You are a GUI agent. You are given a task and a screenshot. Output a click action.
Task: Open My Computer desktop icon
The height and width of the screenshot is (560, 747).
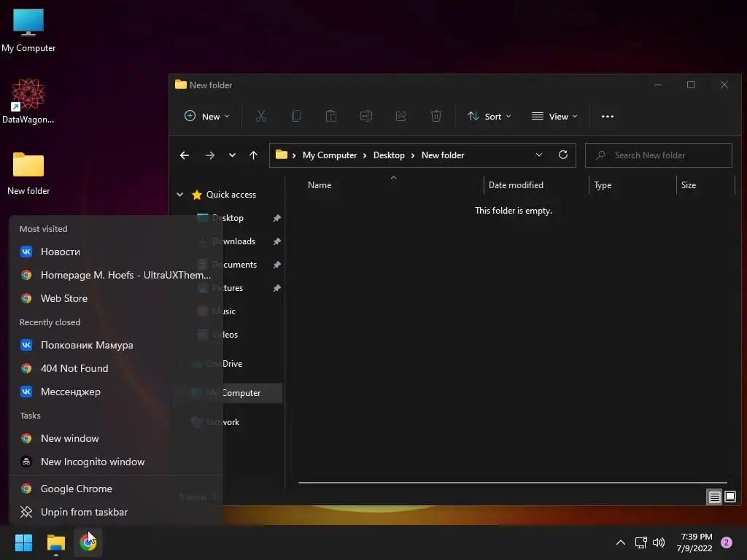[28, 30]
